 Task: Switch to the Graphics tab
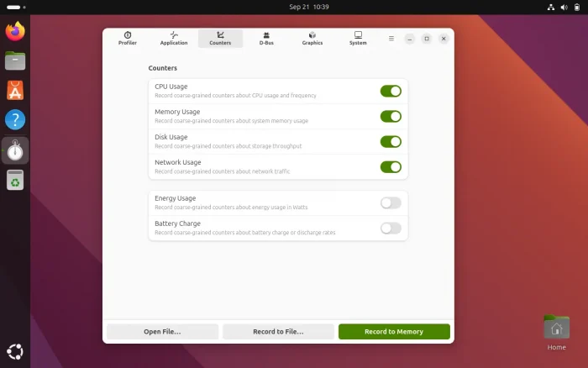pyautogui.click(x=312, y=39)
